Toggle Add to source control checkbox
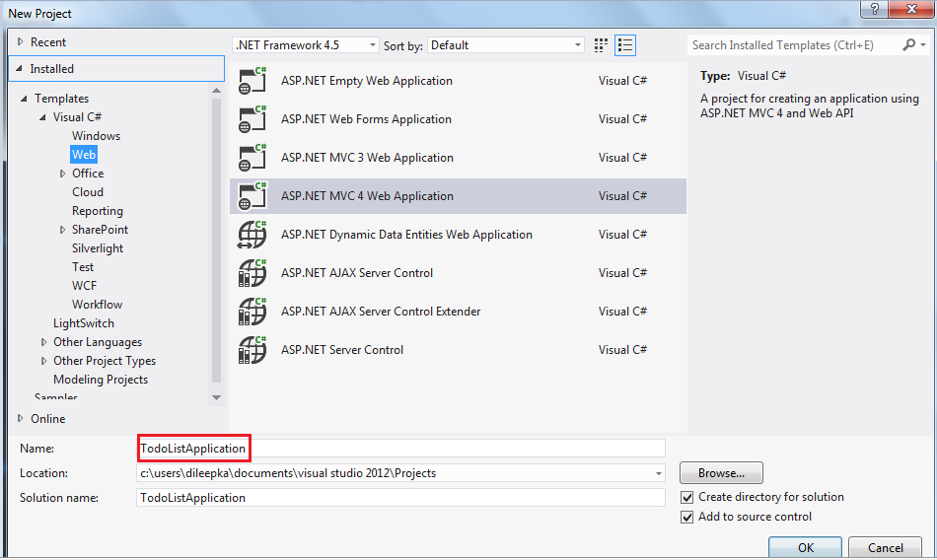Screen dimensions: 937x560 (x=687, y=517)
